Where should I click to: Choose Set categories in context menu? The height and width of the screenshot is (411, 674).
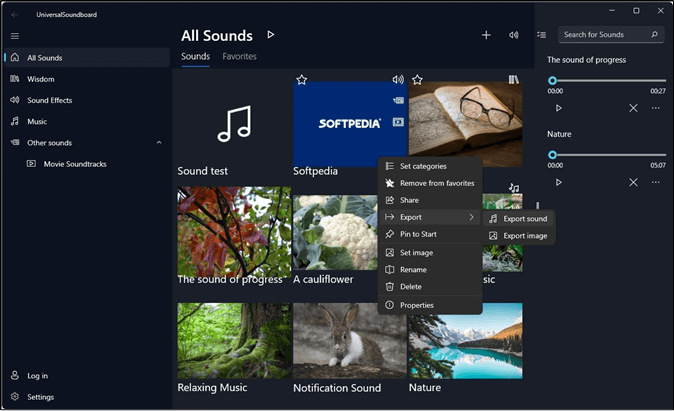422,166
